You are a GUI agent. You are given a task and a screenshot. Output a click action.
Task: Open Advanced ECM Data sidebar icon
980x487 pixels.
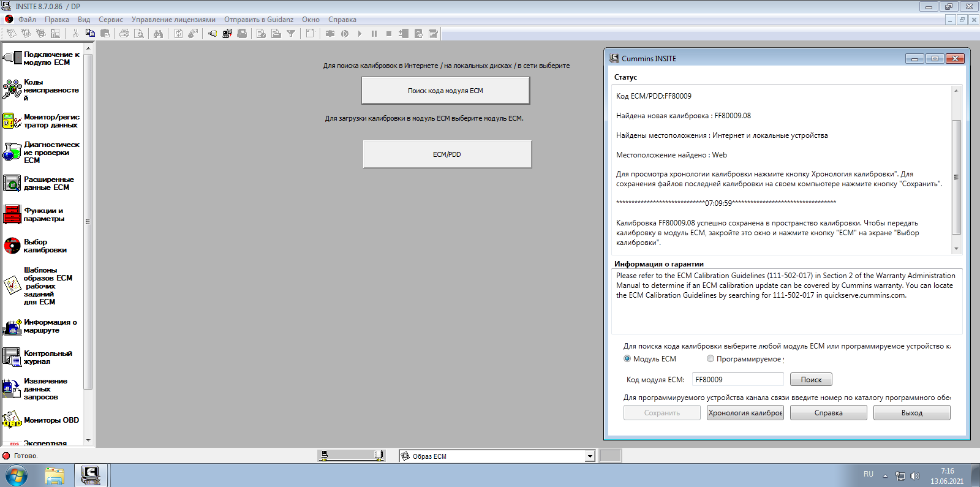click(x=12, y=183)
